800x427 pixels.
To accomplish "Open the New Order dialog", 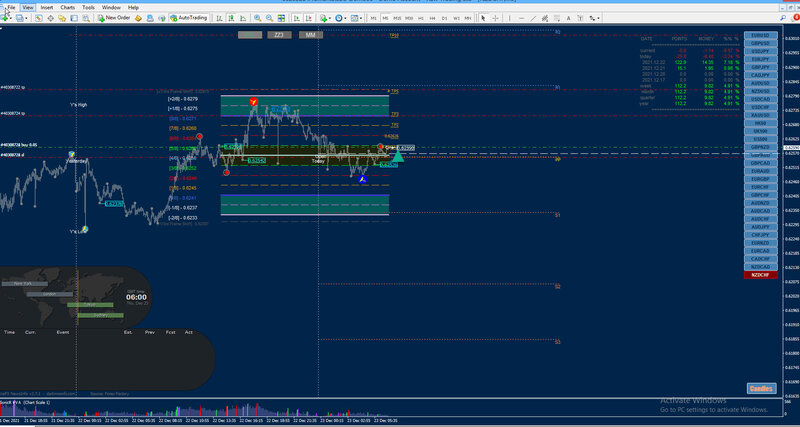I will click(114, 18).
